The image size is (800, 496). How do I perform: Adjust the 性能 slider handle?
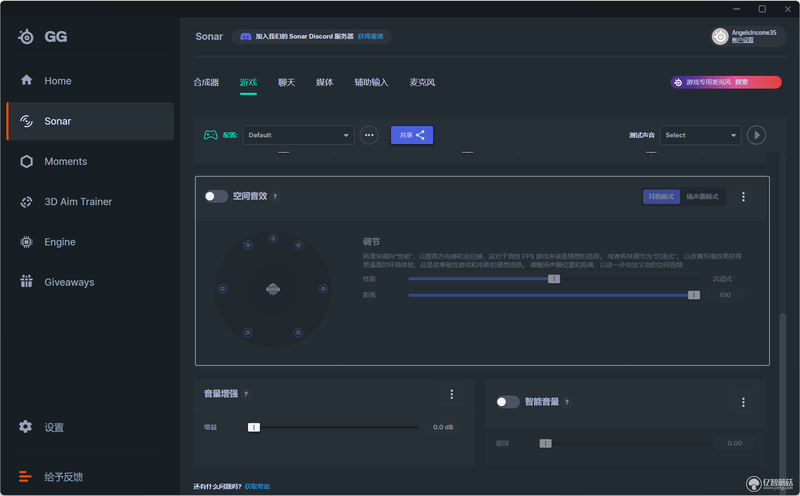click(554, 279)
